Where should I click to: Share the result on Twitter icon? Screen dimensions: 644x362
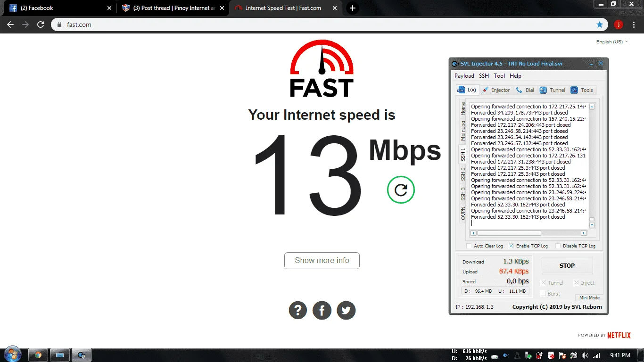[346, 311]
